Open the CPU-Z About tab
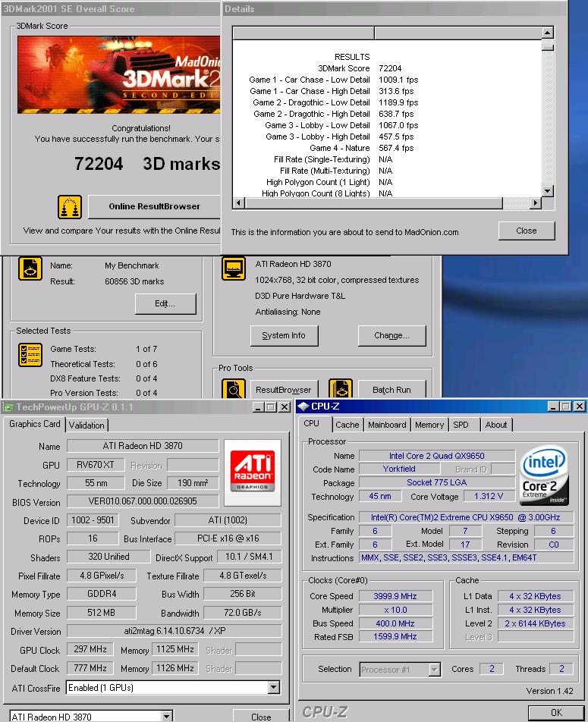 coord(496,425)
